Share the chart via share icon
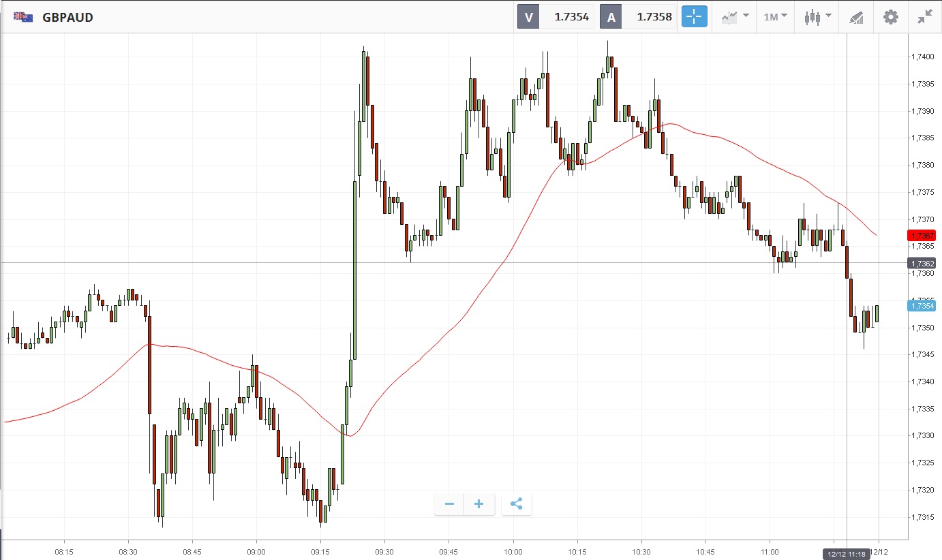942x560 pixels. pos(516,504)
